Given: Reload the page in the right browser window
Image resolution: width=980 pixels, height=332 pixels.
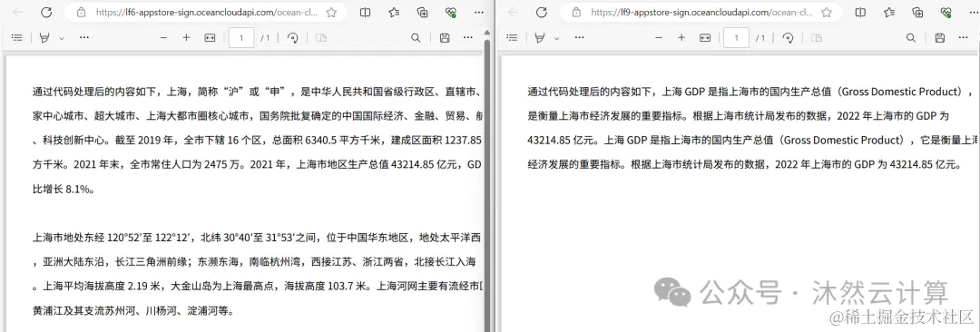Looking at the screenshot, I should [x=541, y=13].
